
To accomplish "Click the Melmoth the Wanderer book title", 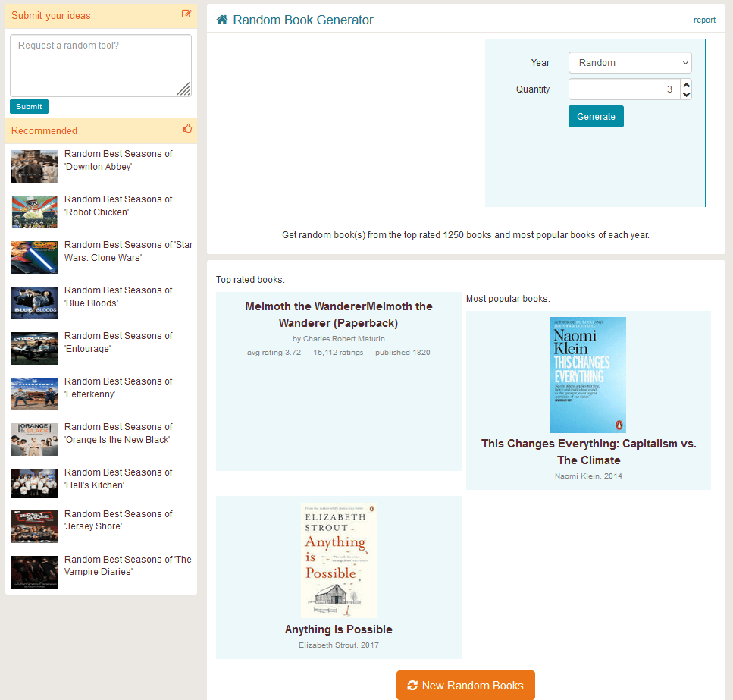I will 338,314.
